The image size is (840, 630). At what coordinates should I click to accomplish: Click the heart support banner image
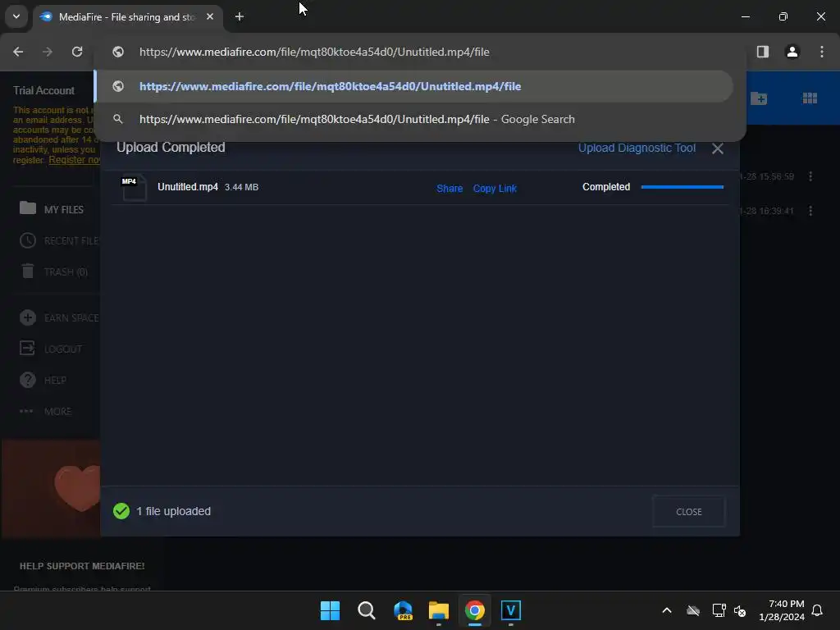(x=51, y=489)
